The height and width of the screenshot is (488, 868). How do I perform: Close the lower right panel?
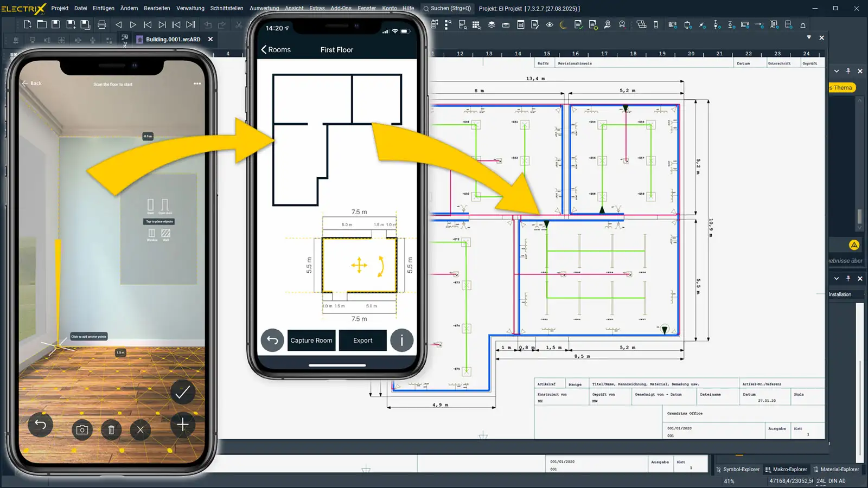tap(860, 278)
